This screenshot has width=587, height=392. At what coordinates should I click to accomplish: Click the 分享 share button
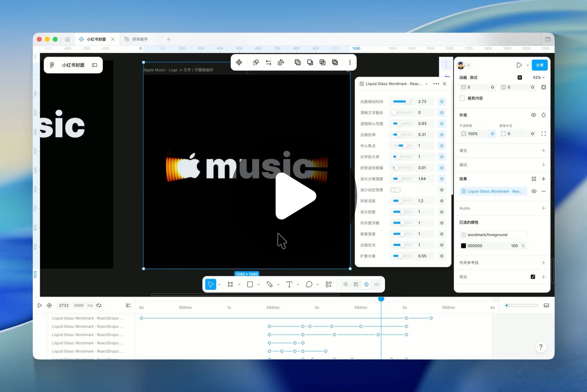[x=540, y=65]
